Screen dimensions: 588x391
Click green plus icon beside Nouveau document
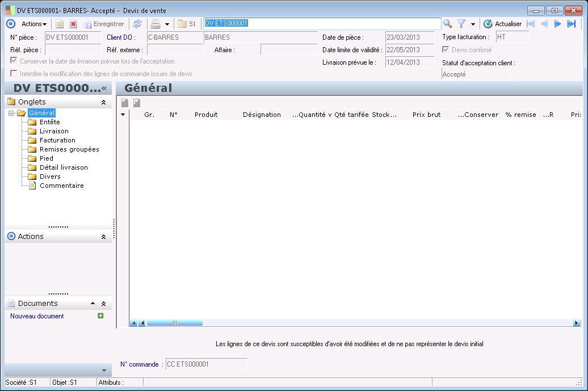(x=100, y=316)
